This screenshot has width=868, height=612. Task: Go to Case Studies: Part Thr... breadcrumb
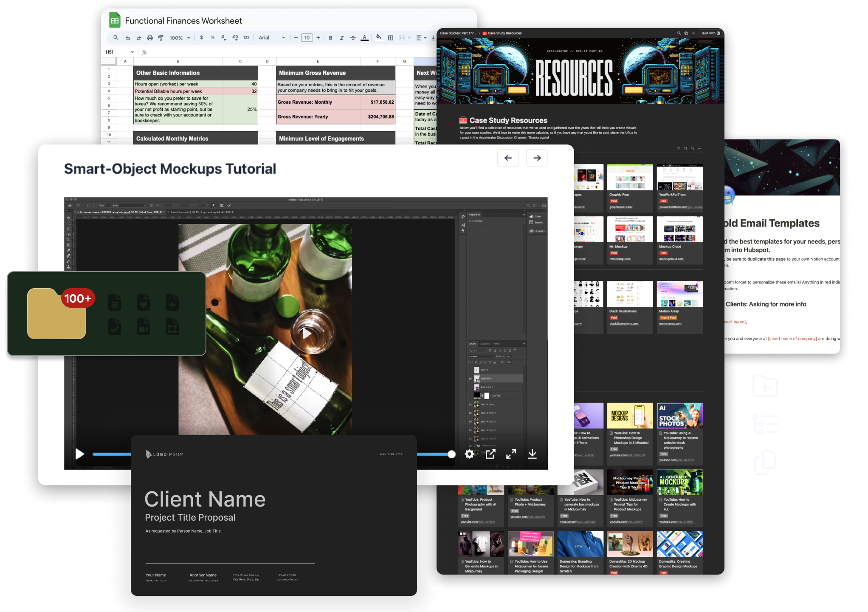tap(458, 33)
